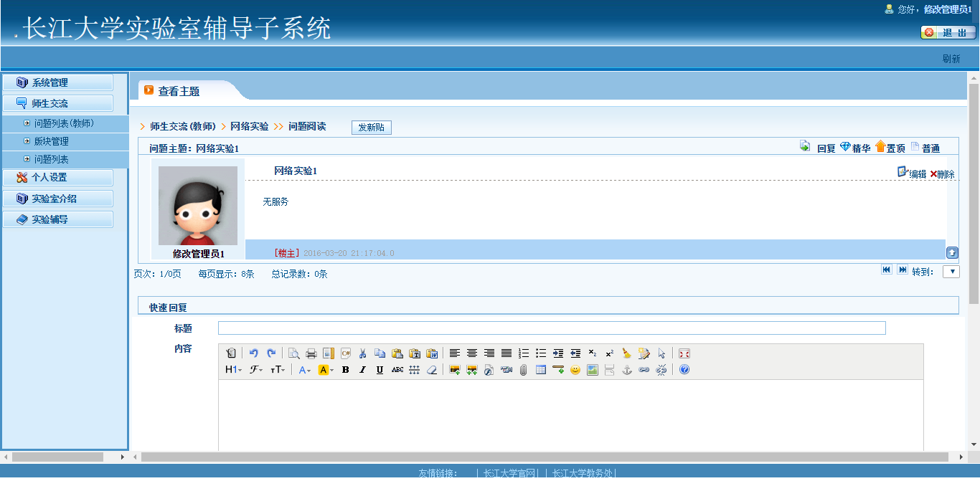Justify text fully in editor
Screen dimensions: 980x481
(507, 353)
